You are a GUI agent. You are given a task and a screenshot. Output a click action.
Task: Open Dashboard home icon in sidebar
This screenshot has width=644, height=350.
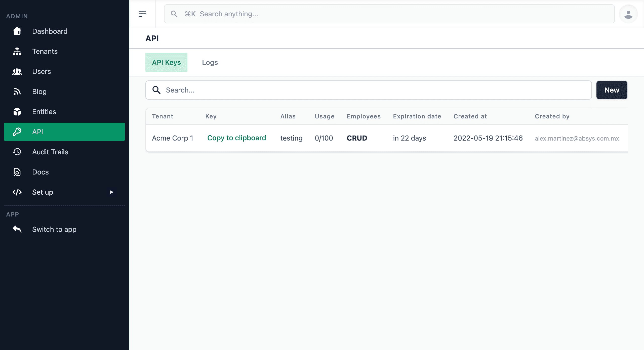(x=17, y=31)
